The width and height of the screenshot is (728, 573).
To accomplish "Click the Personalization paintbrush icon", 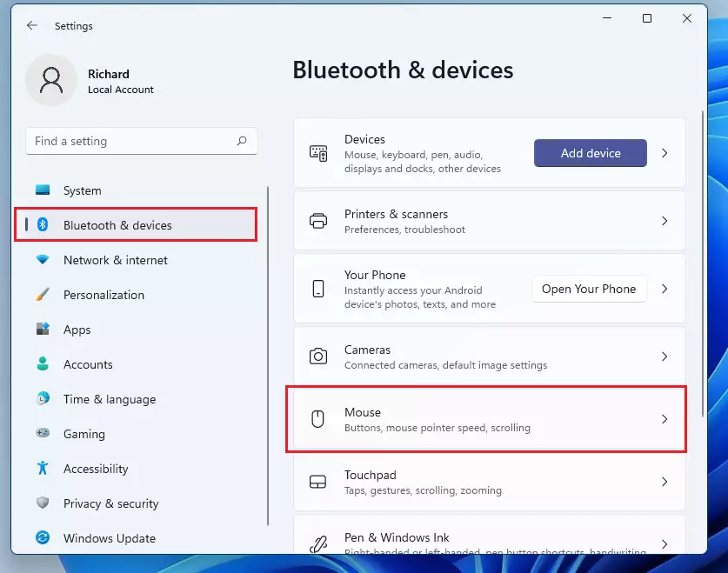I will point(43,294).
